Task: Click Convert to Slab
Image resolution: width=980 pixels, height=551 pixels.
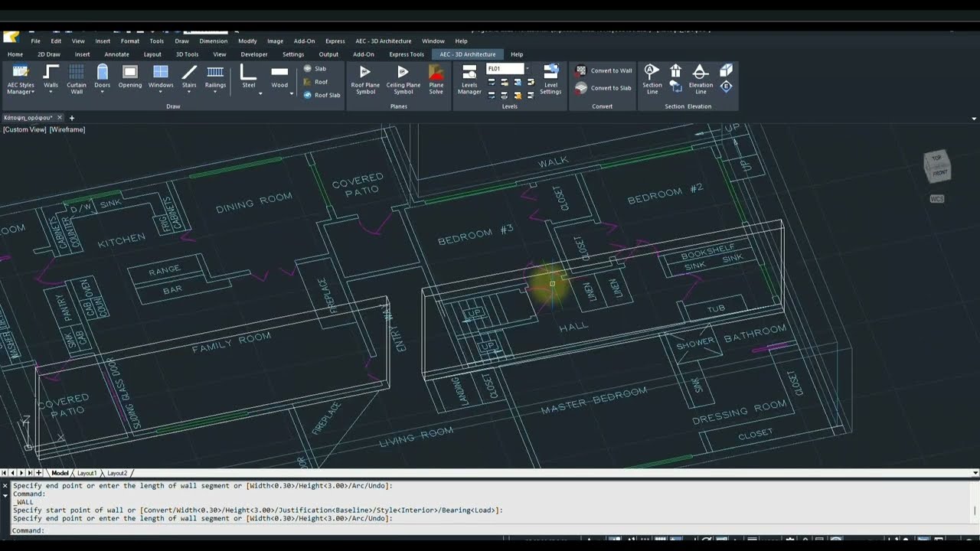Action: (603, 88)
